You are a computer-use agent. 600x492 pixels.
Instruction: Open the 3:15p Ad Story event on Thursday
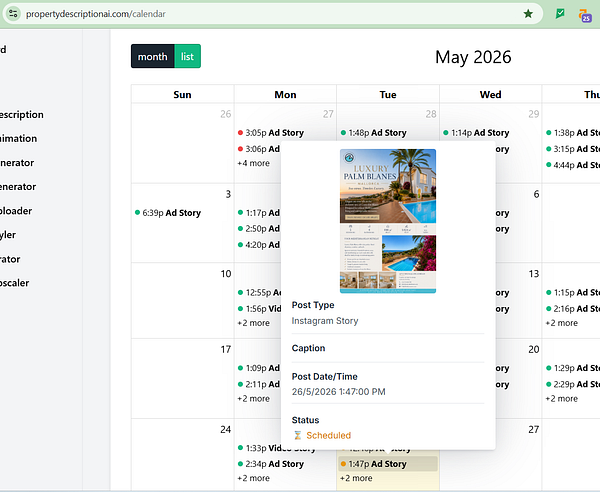click(x=572, y=149)
